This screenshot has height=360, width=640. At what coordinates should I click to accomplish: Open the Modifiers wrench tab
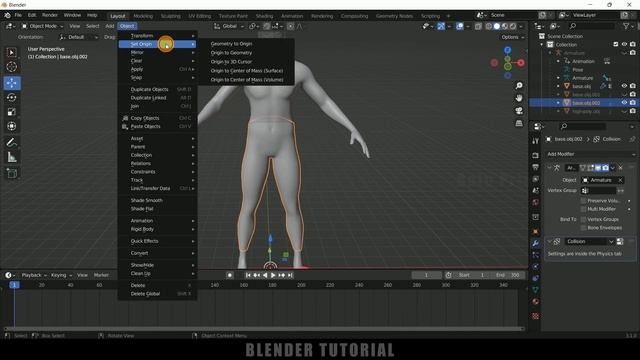click(536, 243)
